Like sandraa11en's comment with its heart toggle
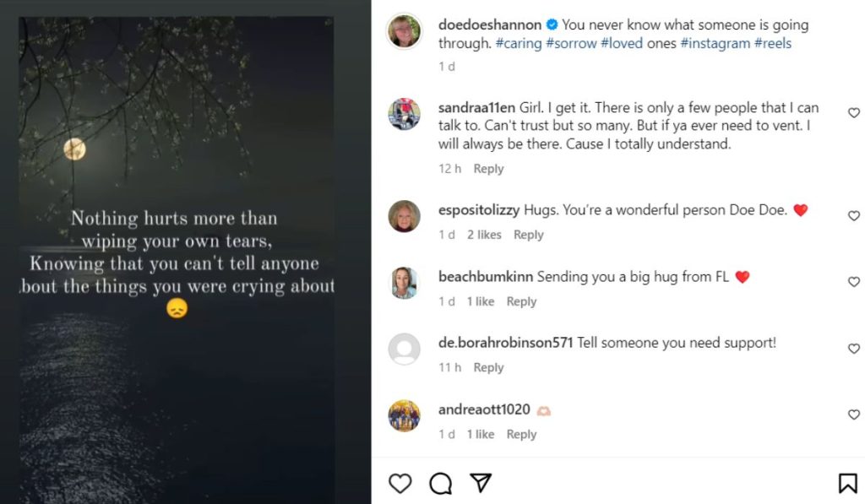This screenshot has width=865, height=504. 854,112
